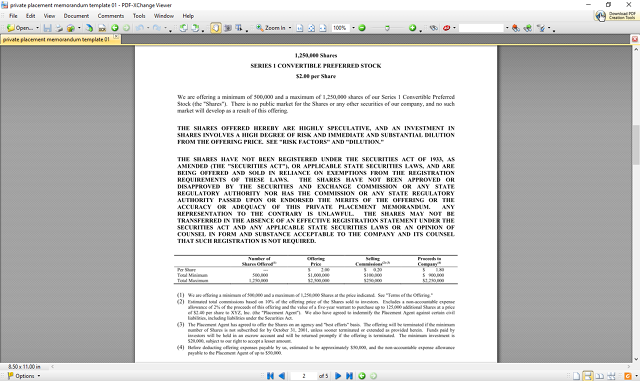
Task: Click the 100% zoom level field
Action: [x=340, y=28]
